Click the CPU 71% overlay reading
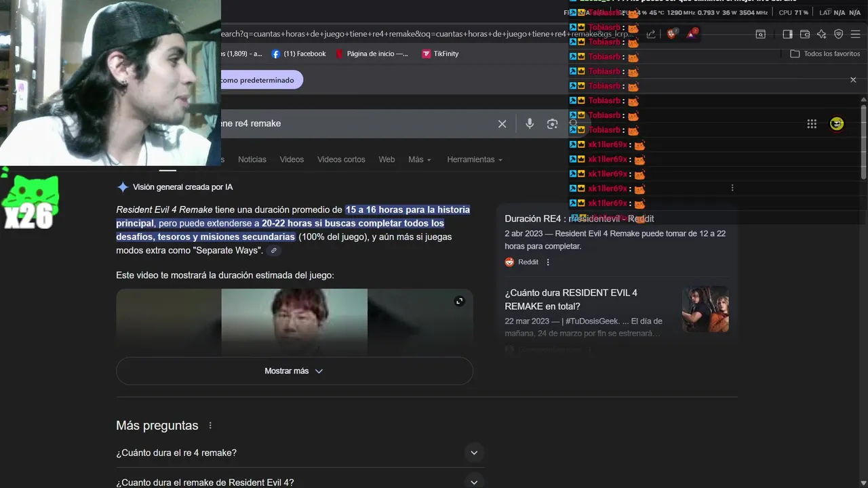Image resolution: width=868 pixels, height=488 pixels. tap(793, 12)
